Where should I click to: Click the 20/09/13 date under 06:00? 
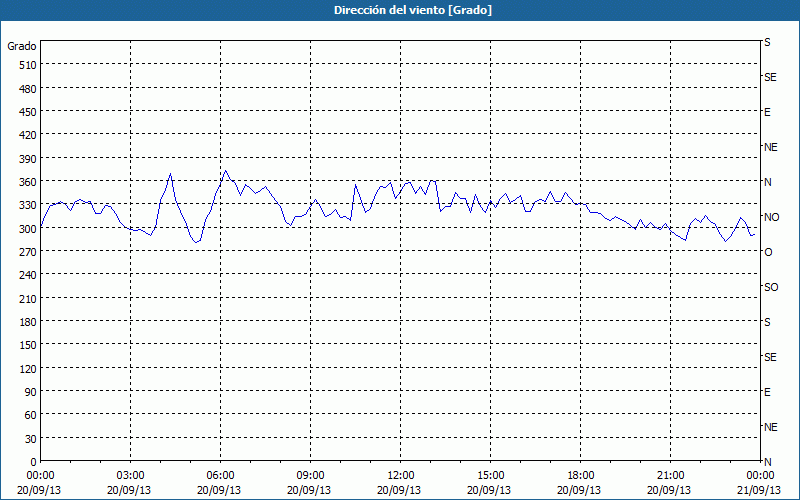click(219, 490)
